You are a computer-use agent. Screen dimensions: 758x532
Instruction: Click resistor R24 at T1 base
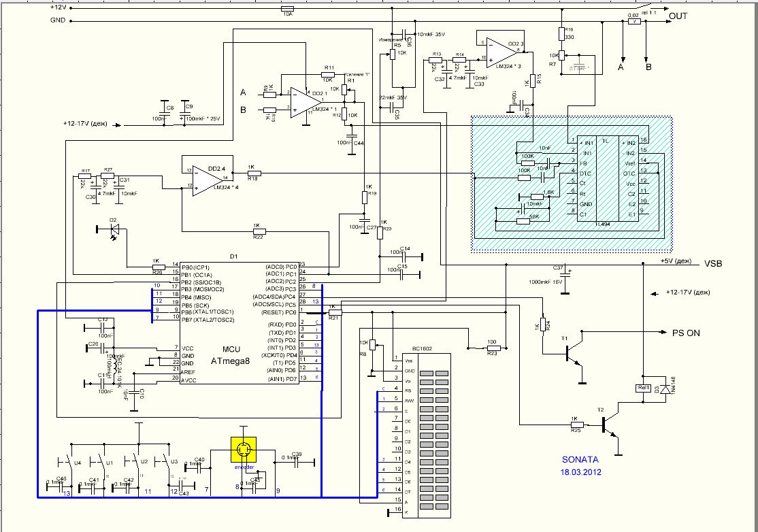[x=542, y=325]
